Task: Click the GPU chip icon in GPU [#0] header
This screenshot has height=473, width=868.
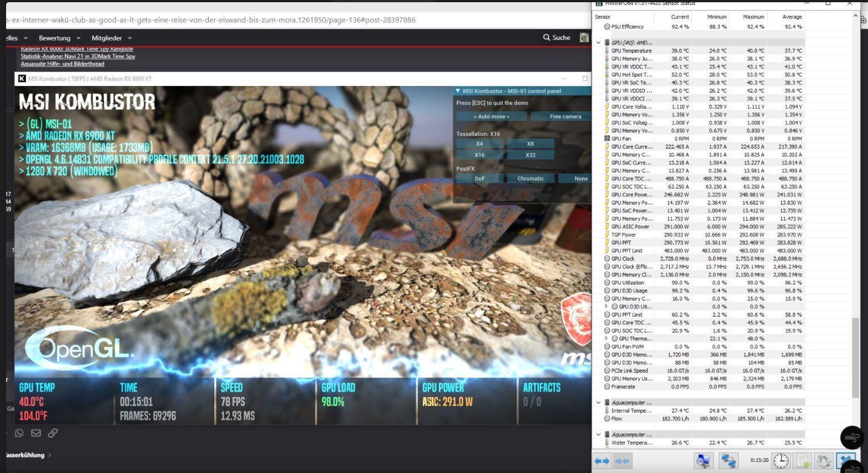Action: pos(607,42)
